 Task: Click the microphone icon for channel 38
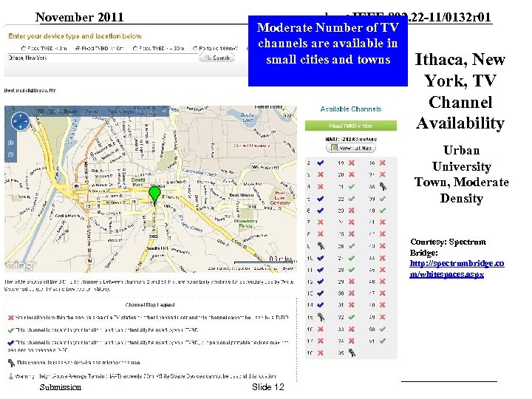(383, 186)
